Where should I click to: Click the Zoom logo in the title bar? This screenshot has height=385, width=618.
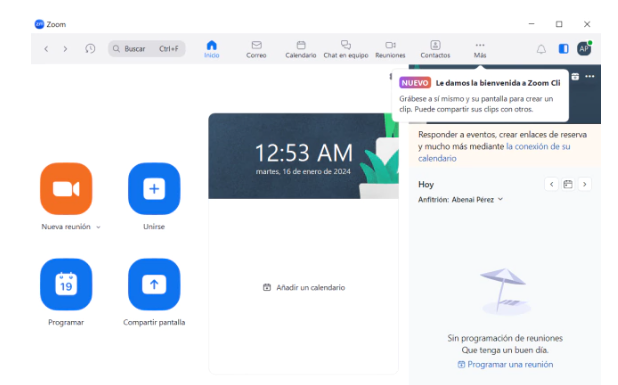(39, 24)
